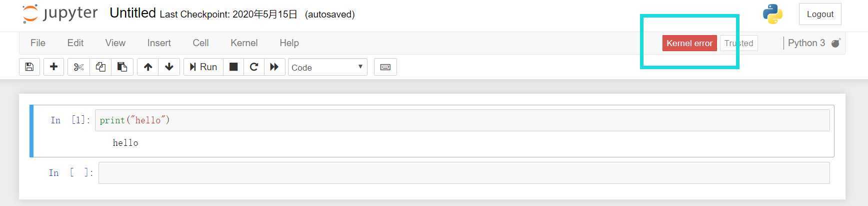Copy selected cells icon
The width and height of the screenshot is (868, 206).
(x=100, y=67)
